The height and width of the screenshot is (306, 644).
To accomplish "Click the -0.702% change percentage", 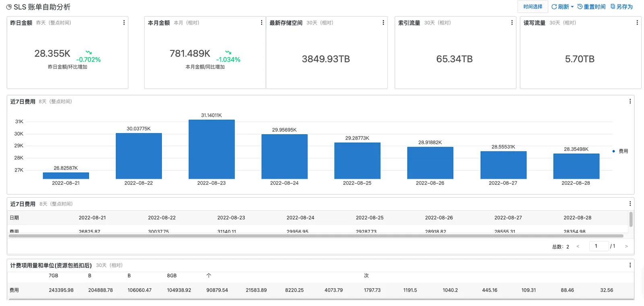I will [x=89, y=60].
